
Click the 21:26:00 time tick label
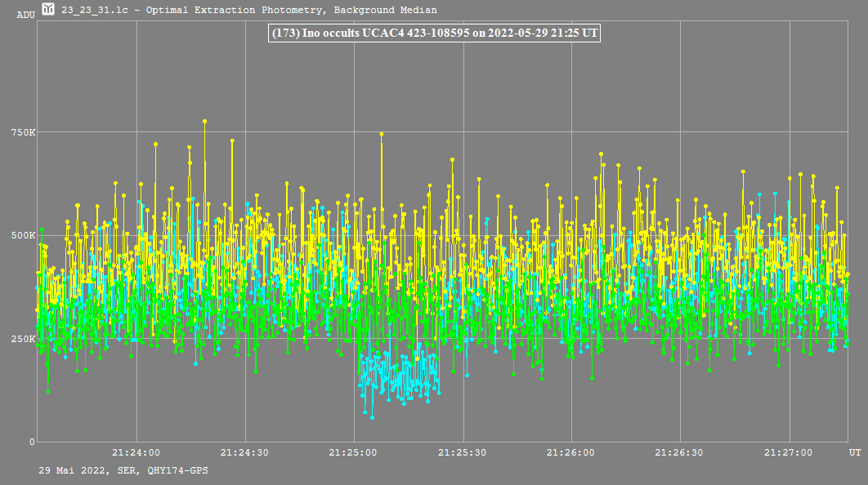570,452
